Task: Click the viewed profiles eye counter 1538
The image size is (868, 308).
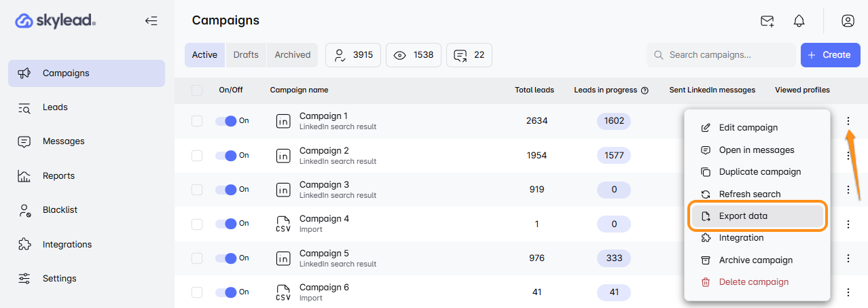Action: tap(414, 55)
